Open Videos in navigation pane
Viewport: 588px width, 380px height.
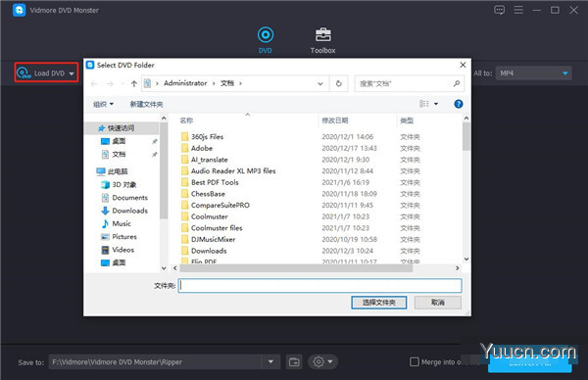pyautogui.click(x=123, y=250)
